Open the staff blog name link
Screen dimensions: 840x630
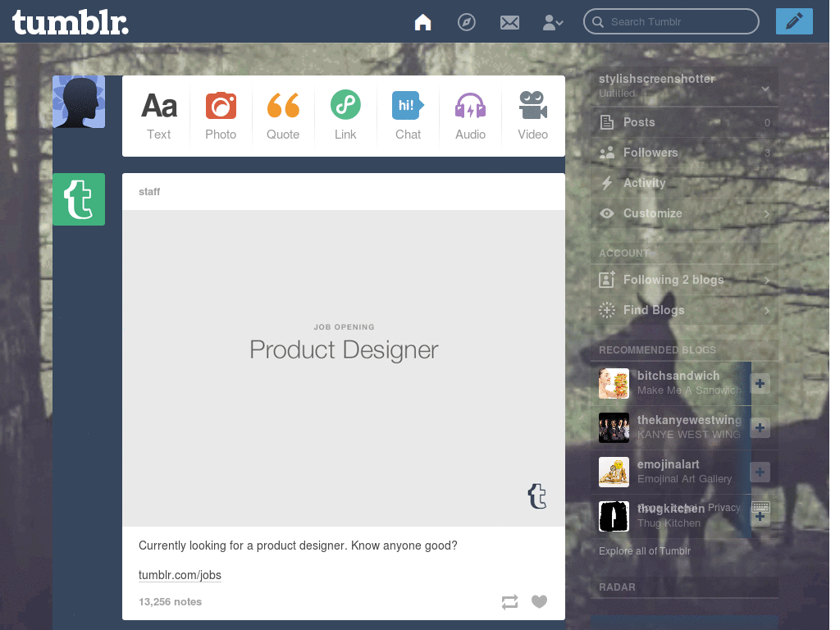tap(149, 192)
